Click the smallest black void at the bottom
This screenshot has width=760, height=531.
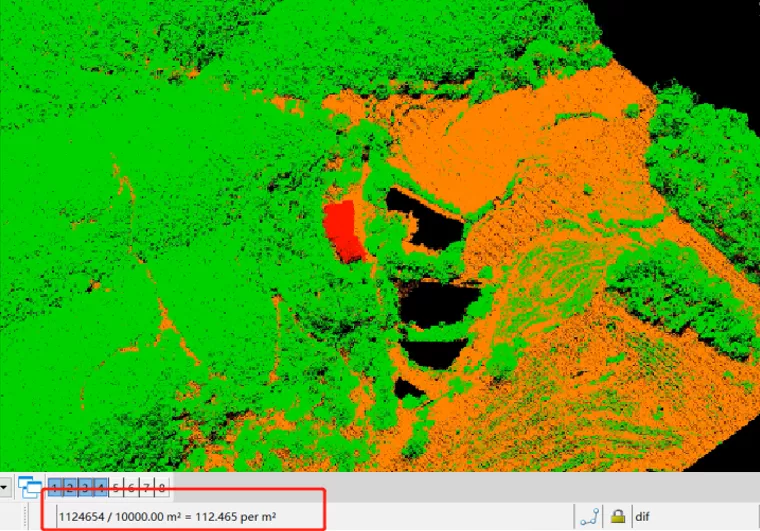point(409,389)
